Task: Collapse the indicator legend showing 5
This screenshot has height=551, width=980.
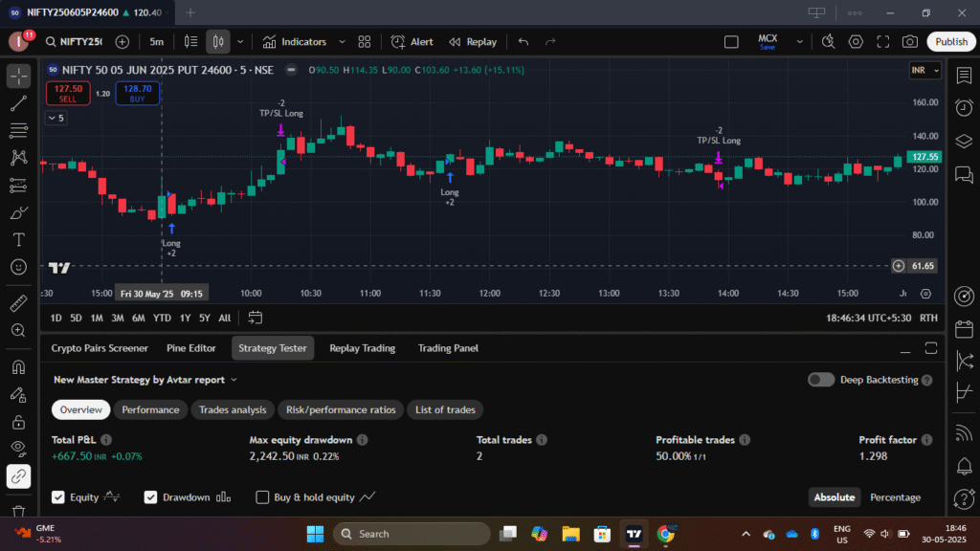Action: click(x=56, y=118)
